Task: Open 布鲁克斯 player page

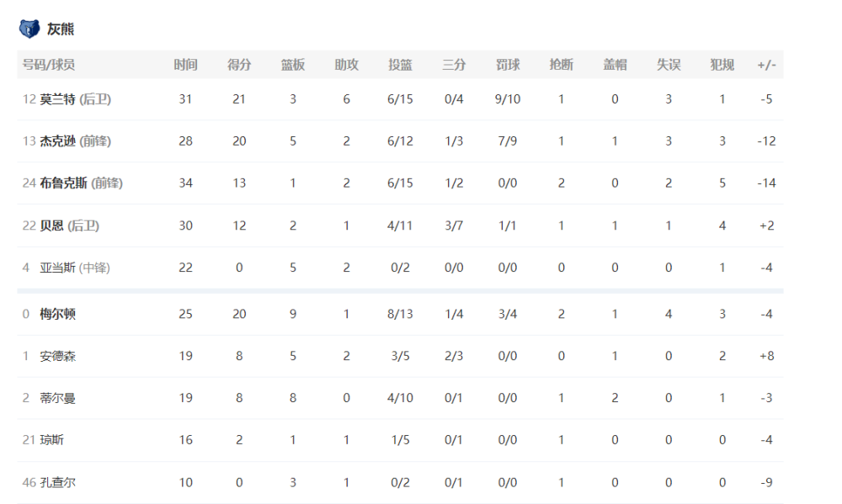Action: 63,183
